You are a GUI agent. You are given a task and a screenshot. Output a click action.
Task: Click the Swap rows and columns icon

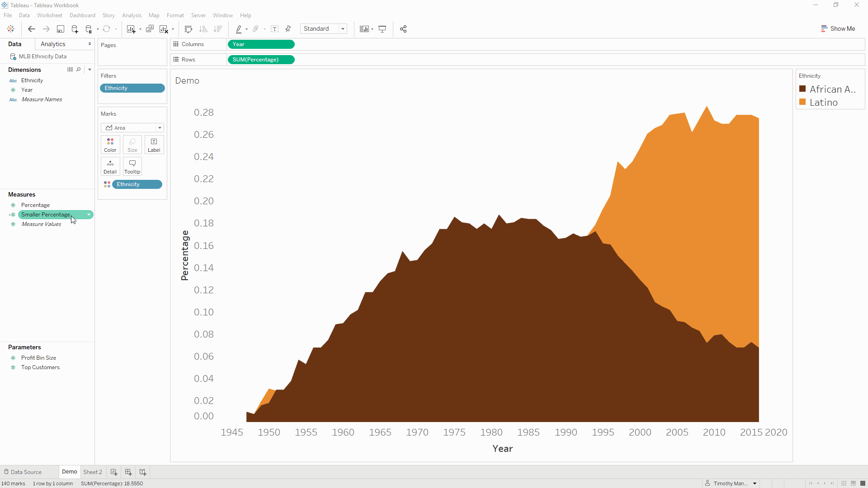(x=189, y=29)
